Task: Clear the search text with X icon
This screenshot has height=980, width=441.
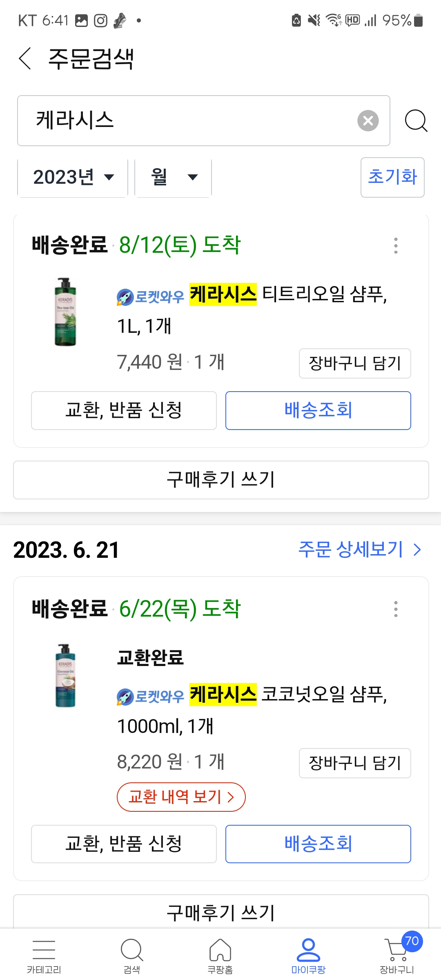Action: [368, 121]
